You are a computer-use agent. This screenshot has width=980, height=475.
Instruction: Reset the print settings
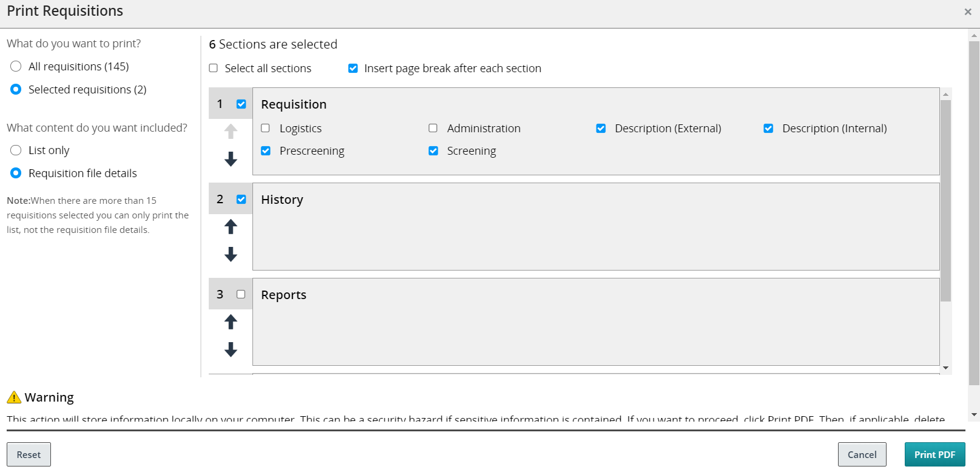tap(29, 454)
